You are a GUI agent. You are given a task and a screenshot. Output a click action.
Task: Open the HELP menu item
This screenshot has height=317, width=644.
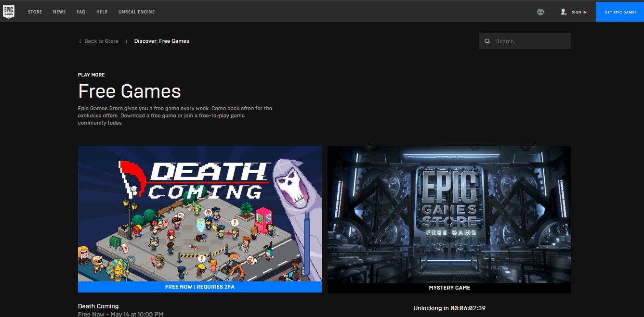pos(102,12)
